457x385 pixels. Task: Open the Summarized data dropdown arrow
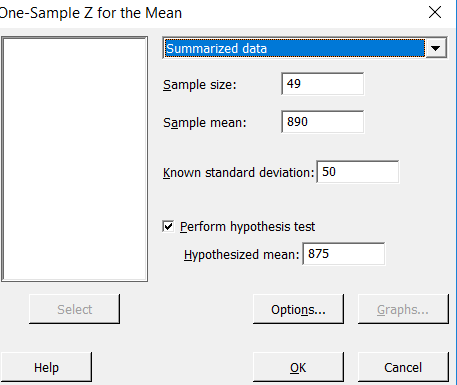(436, 48)
